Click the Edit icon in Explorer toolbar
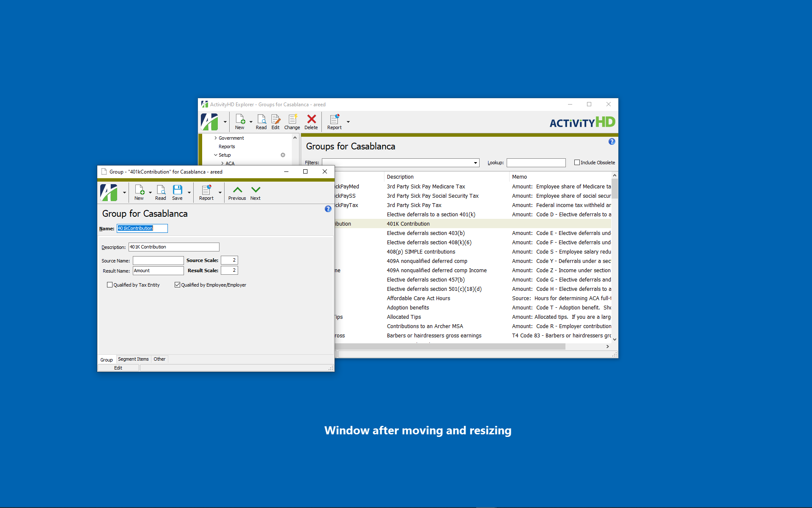 coord(275,119)
